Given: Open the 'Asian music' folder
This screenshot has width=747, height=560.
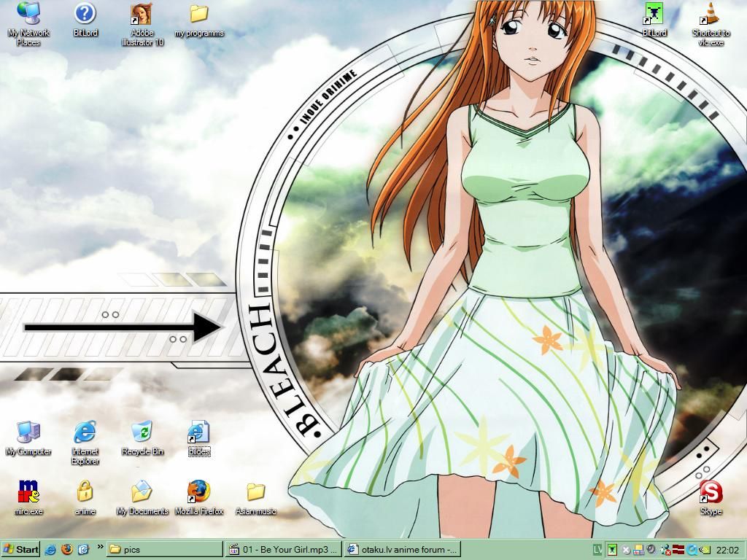Looking at the screenshot, I should (x=256, y=497).
